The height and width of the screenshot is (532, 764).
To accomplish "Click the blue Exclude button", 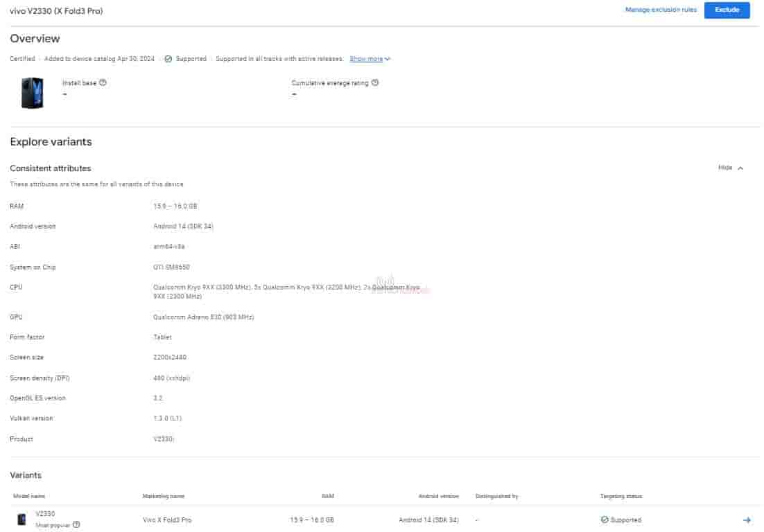I will click(x=727, y=10).
